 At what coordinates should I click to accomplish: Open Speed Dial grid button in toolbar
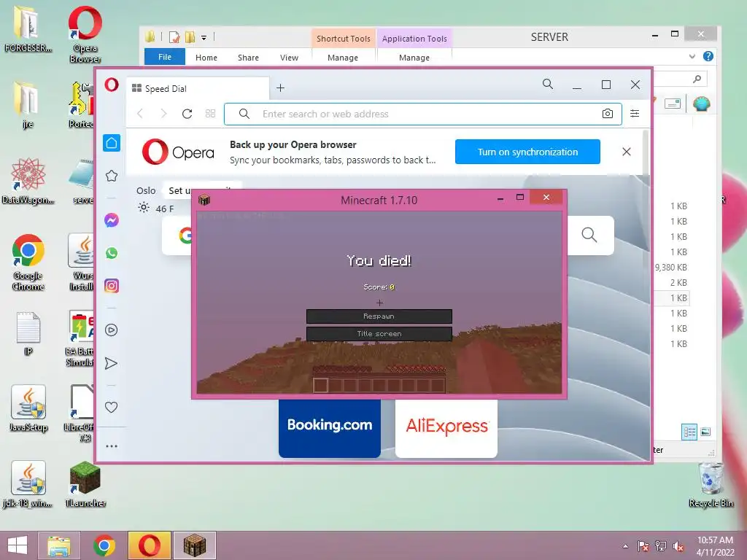[210, 113]
